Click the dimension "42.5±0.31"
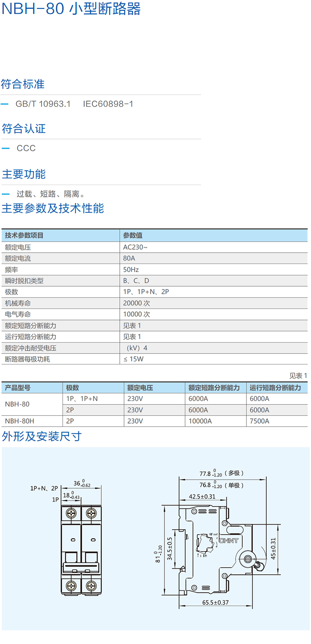The width and height of the screenshot is (311, 644). pos(202,496)
